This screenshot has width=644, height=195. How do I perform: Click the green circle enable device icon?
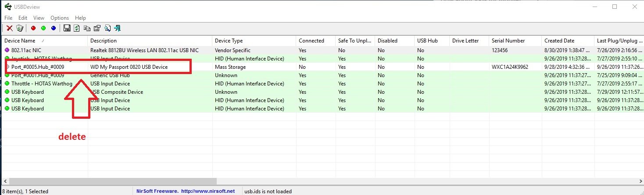43,28
